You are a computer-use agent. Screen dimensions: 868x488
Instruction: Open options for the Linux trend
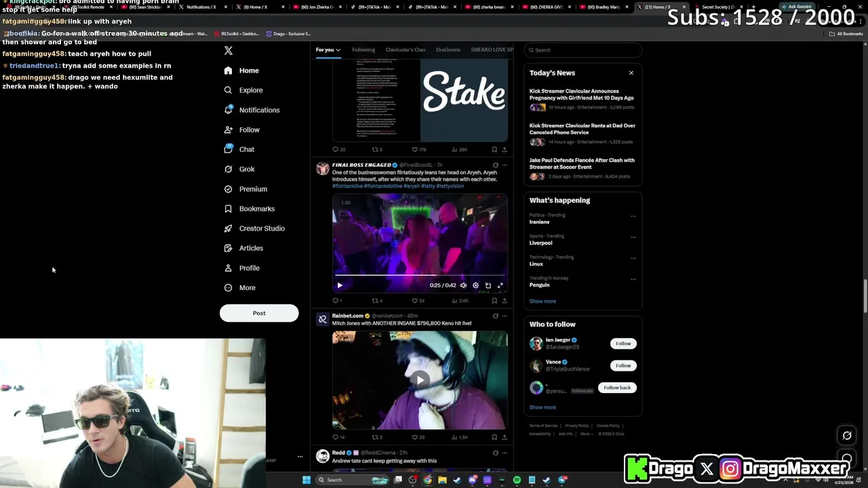pyautogui.click(x=633, y=258)
